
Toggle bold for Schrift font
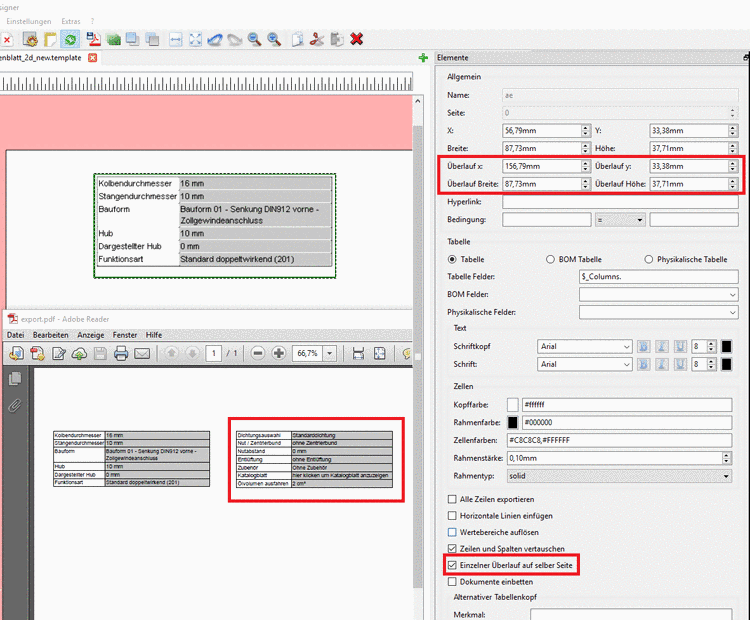(644, 365)
